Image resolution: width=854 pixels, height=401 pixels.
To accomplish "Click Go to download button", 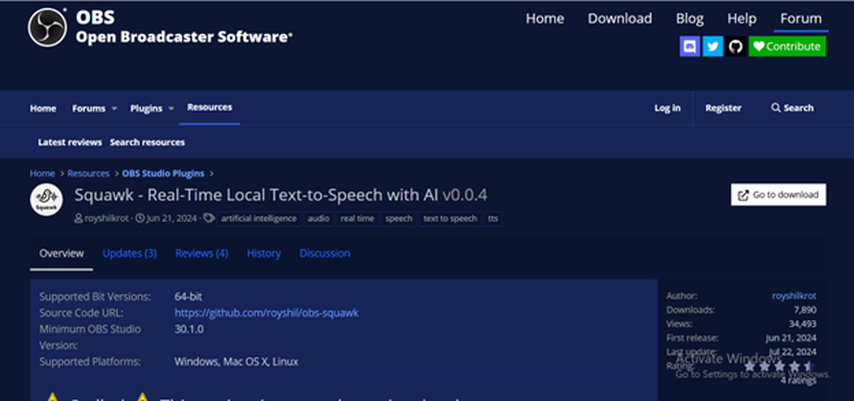I will click(x=778, y=195).
